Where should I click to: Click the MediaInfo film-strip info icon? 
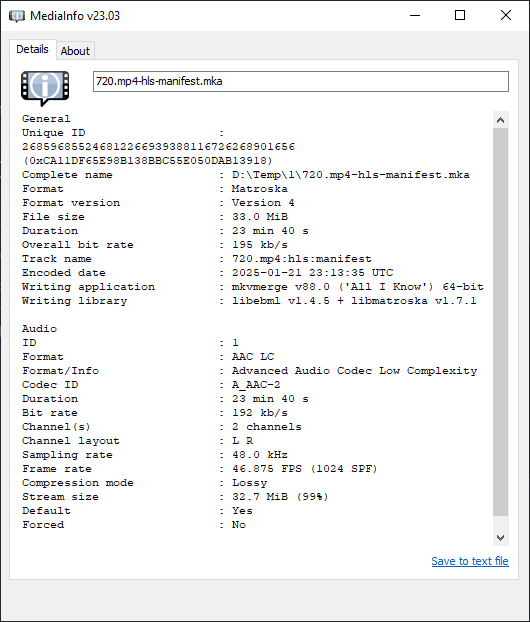[x=45, y=88]
